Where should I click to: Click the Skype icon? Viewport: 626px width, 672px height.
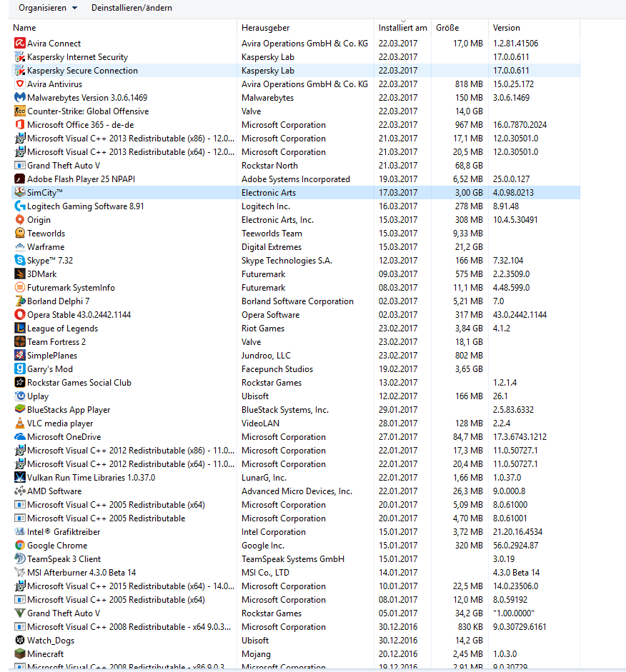point(20,261)
